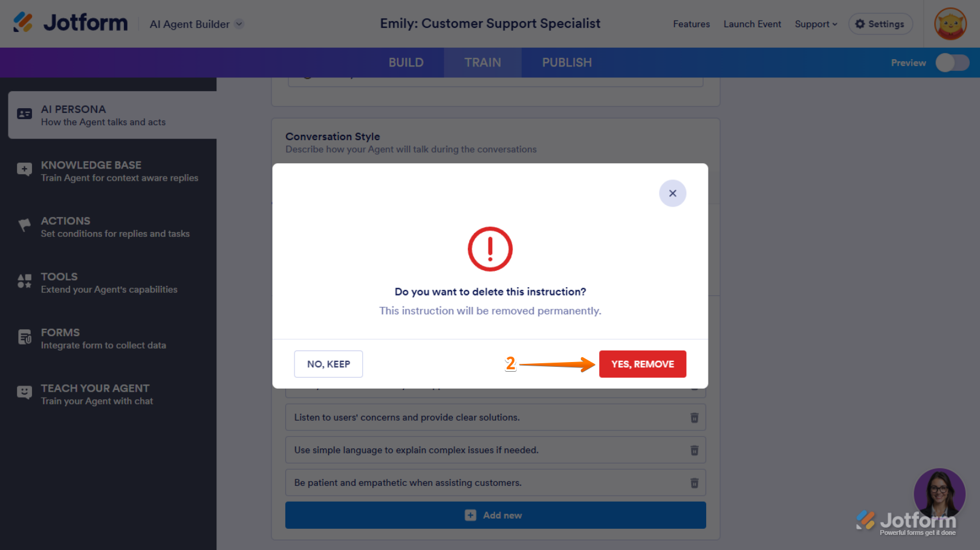
Task: Click the user avatar picture
Action: click(950, 24)
